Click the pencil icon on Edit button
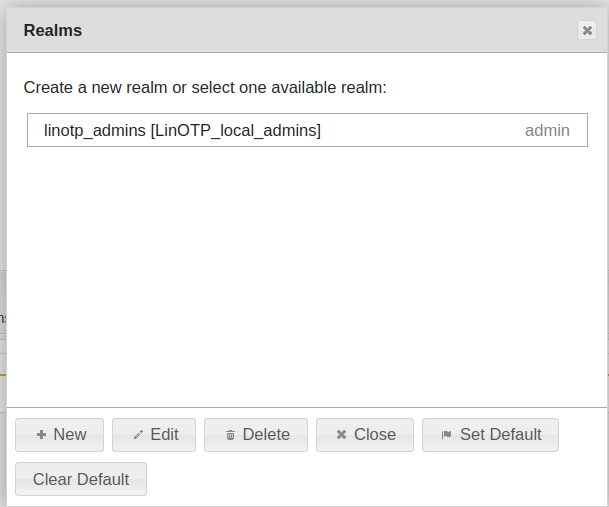 138,435
